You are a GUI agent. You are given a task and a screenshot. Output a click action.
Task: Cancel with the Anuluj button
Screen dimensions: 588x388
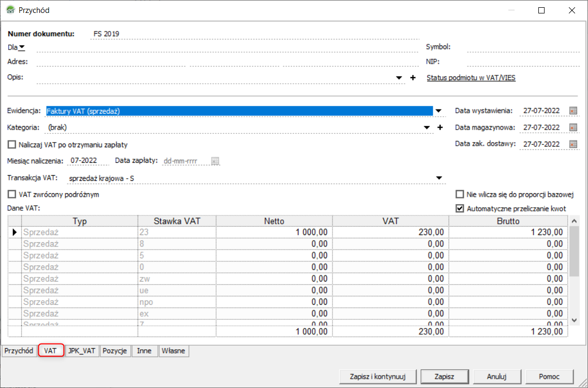[x=497, y=377]
